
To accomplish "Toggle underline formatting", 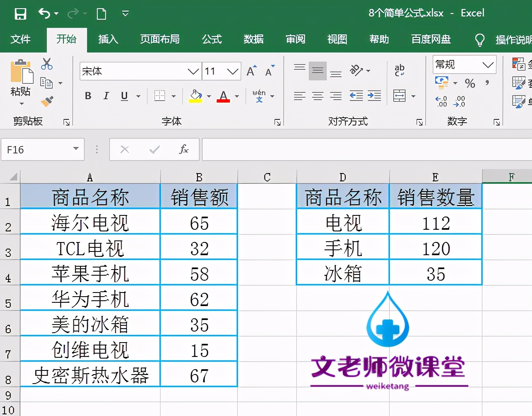I will (124, 96).
